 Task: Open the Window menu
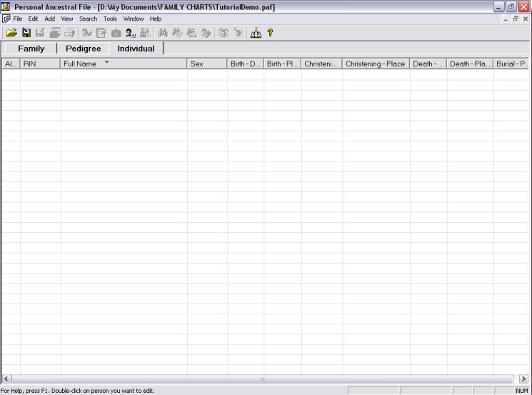click(134, 19)
